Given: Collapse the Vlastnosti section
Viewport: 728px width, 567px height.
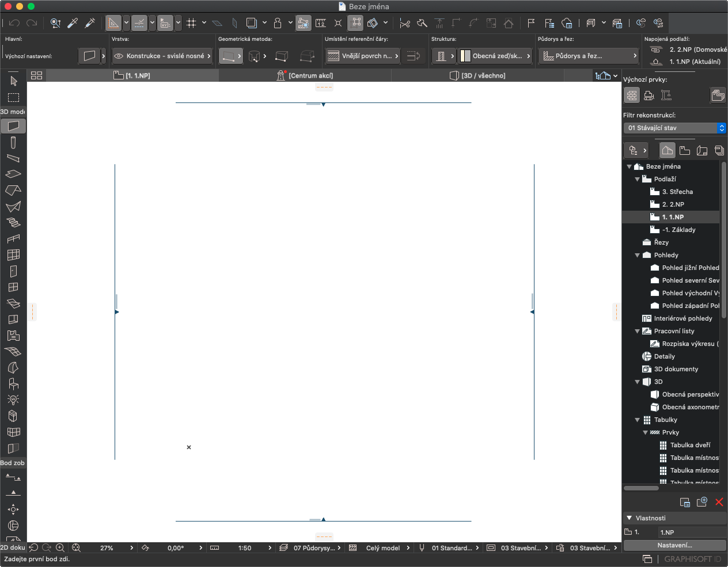Looking at the screenshot, I should 630,518.
